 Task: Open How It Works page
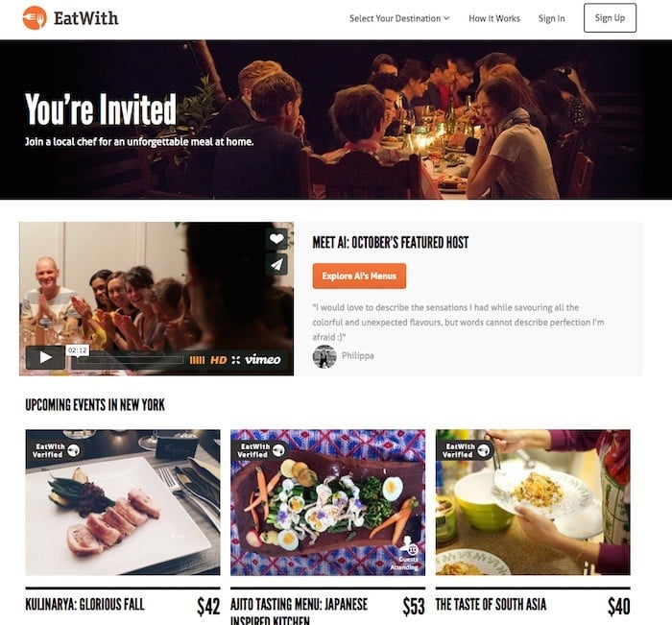(x=494, y=18)
